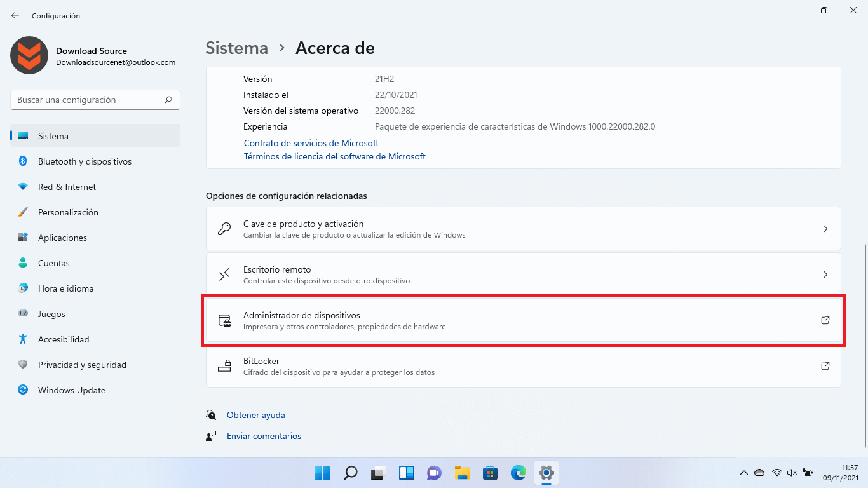
Task: Open Task View on the taskbar
Action: 379,473
